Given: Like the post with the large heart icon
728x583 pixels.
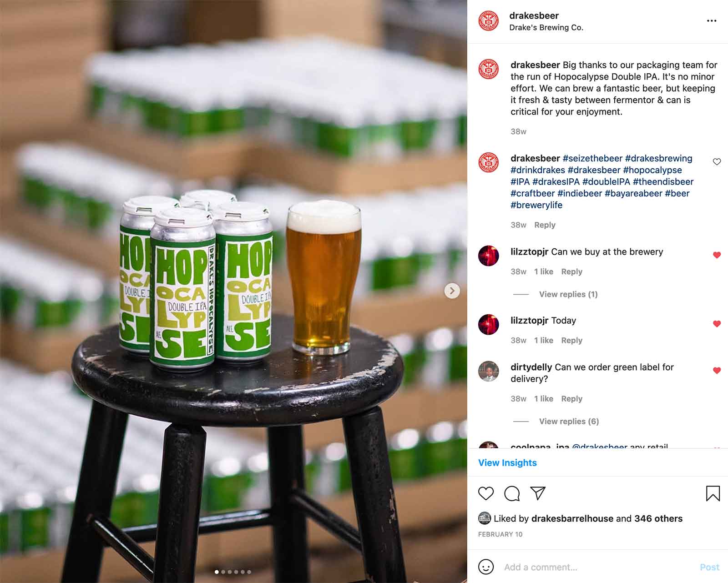Looking at the screenshot, I should (486, 493).
